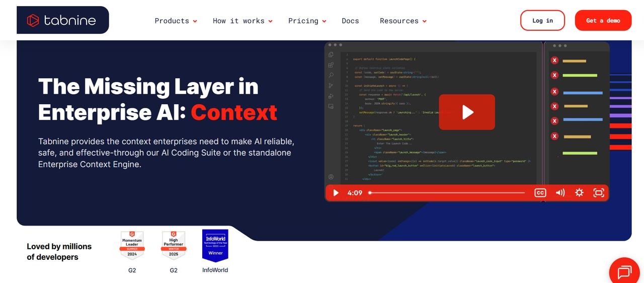644x283 pixels.
Task: Play the video with the big red button
Action: (467, 112)
